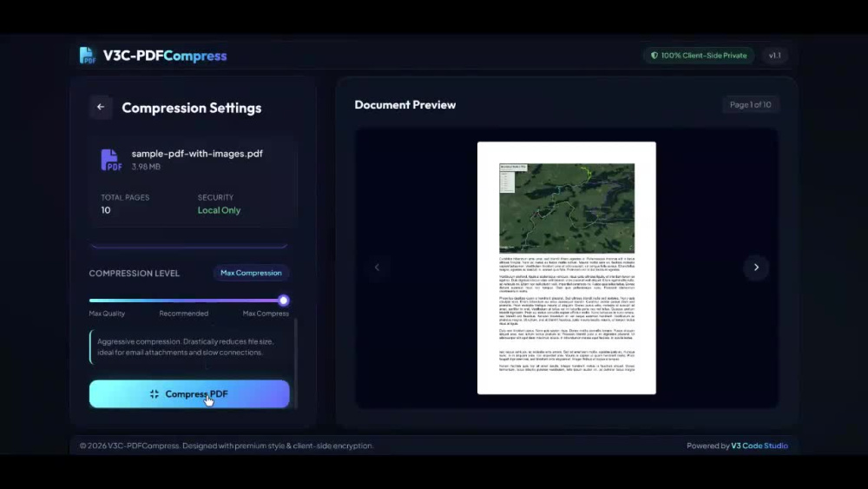Click the Page 1 of 10 indicator

point(750,105)
